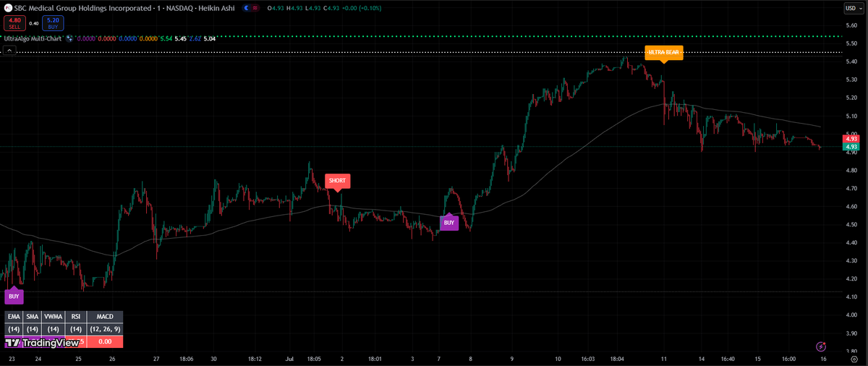Open chart settings gear at bottom right
Viewport: 868px width, 366px height.
[854, 359]
